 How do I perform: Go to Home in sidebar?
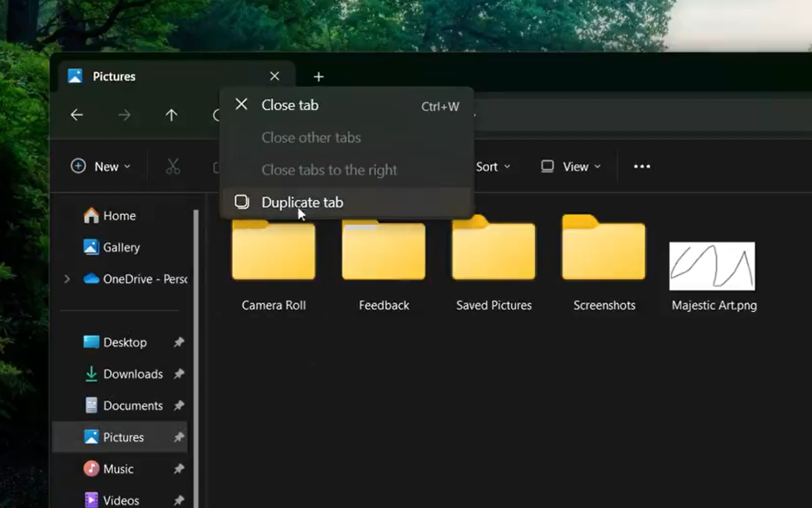coord(119,216)
